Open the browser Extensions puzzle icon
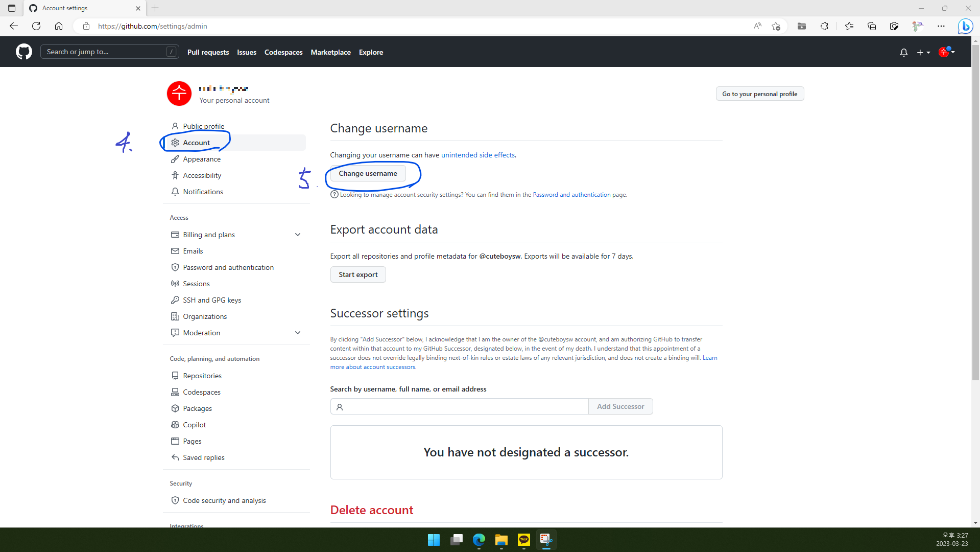Image resolution: width=980 pixels, height=552 pixels. click(x=824, y=26)
